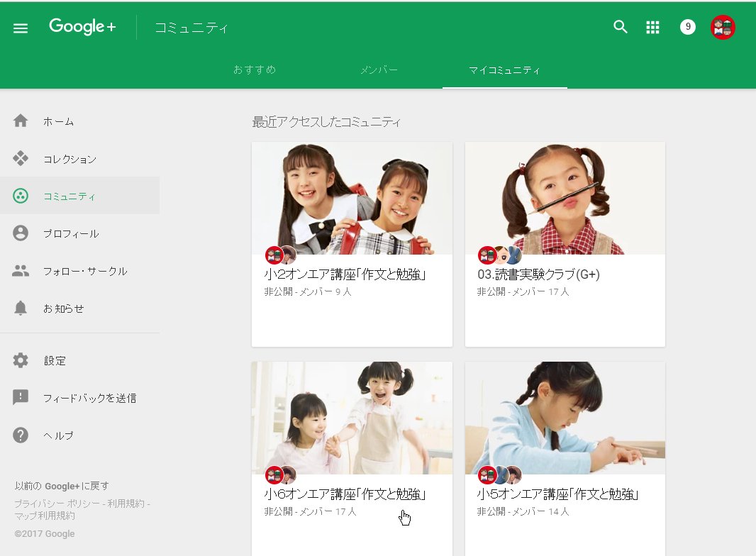Viewport: 756px width, 556px height.
Task: Click フィードバックを送信 entry
Action: [x=89, y=398]
